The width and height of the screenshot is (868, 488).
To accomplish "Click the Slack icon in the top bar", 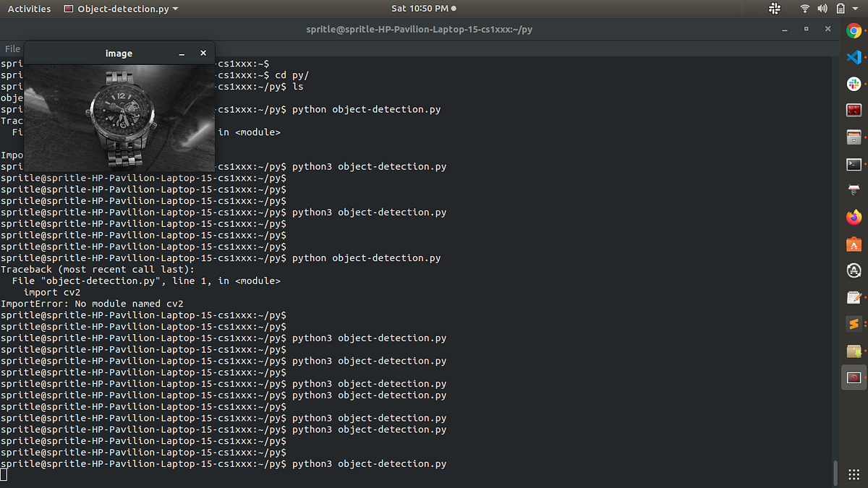I will click(x=774, y=8).
